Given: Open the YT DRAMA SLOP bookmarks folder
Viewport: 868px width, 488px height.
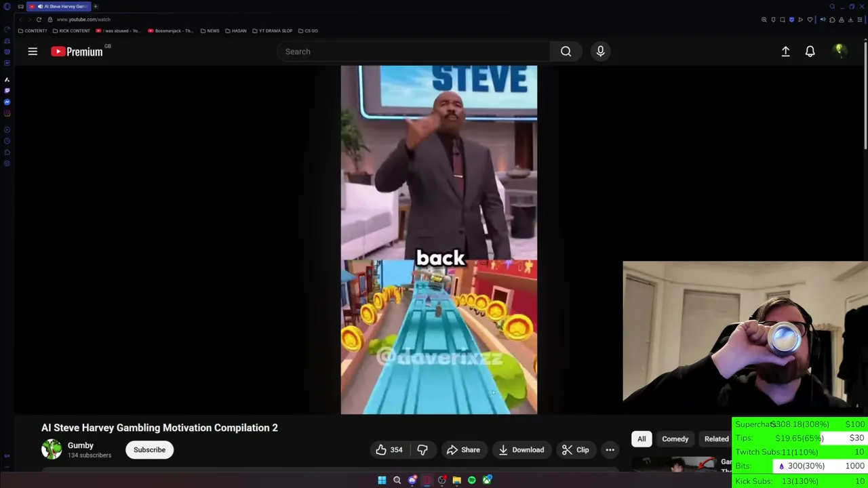Looking at the screenshot, I should 272,30.
